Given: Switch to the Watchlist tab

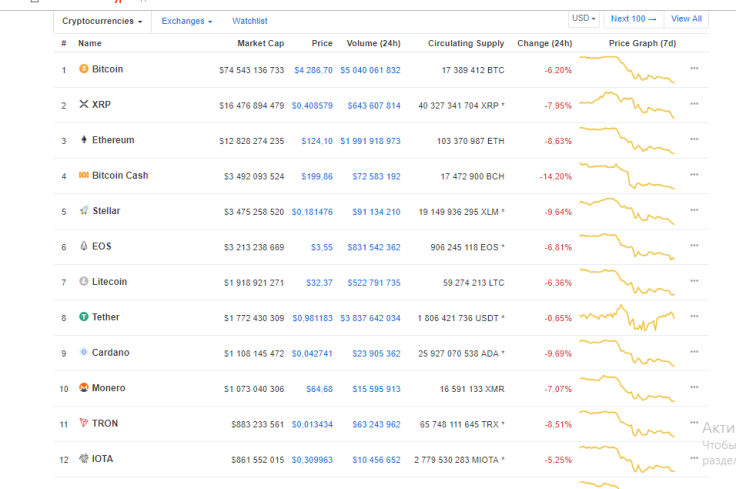Looking at the screenshot, I should tap(250, 21).
